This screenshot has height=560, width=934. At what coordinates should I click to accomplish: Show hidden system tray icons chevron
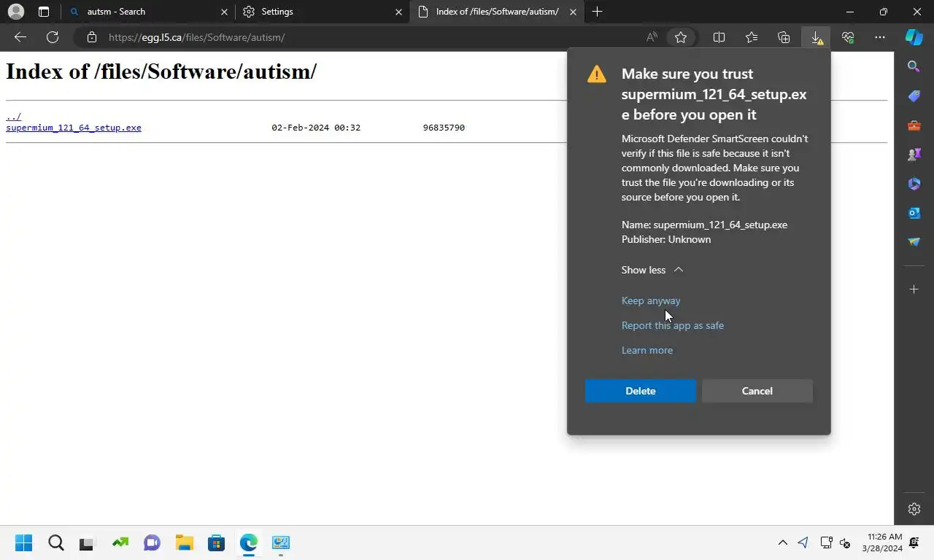(x=782, y=542)
